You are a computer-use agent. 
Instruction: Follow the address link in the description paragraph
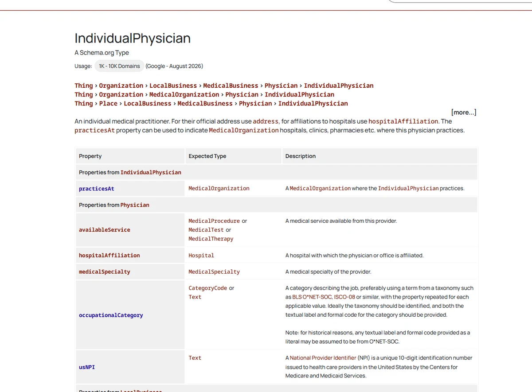point(266,121)
